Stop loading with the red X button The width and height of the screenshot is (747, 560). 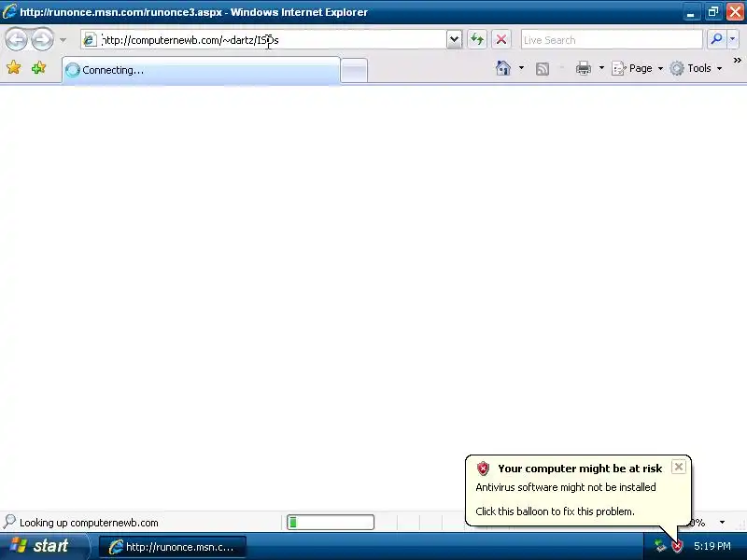(501, 39)
